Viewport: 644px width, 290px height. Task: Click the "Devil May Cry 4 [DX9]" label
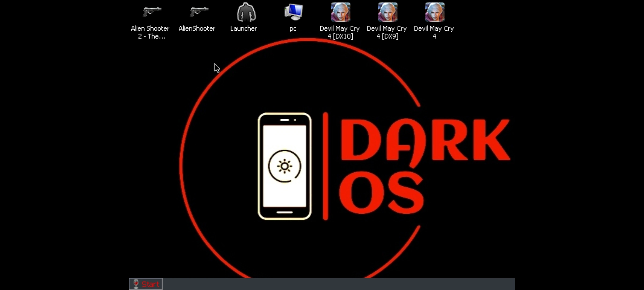(387, 32)
